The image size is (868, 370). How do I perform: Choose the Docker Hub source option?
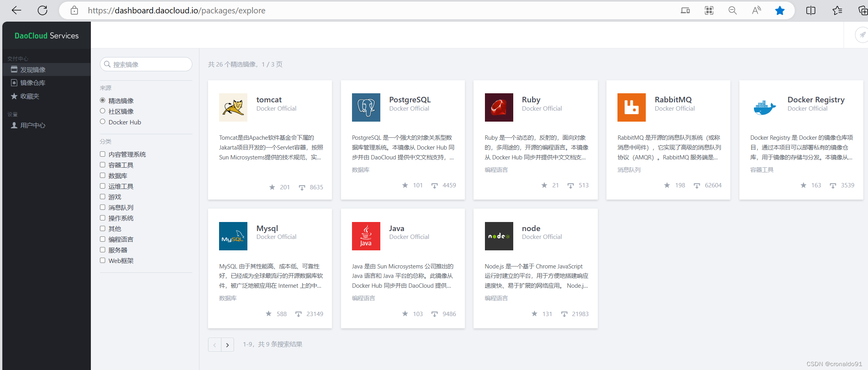point(103,122)
